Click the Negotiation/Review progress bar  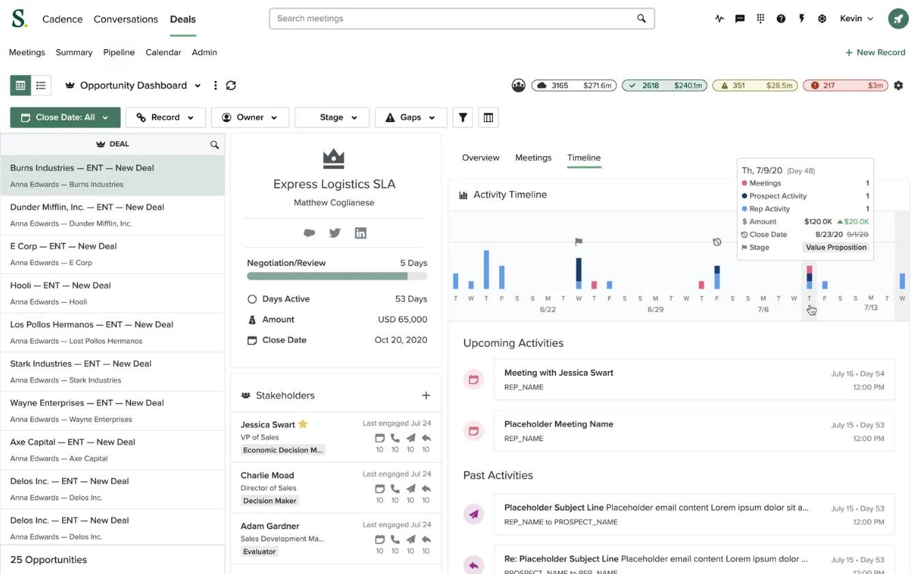[337, 276]
